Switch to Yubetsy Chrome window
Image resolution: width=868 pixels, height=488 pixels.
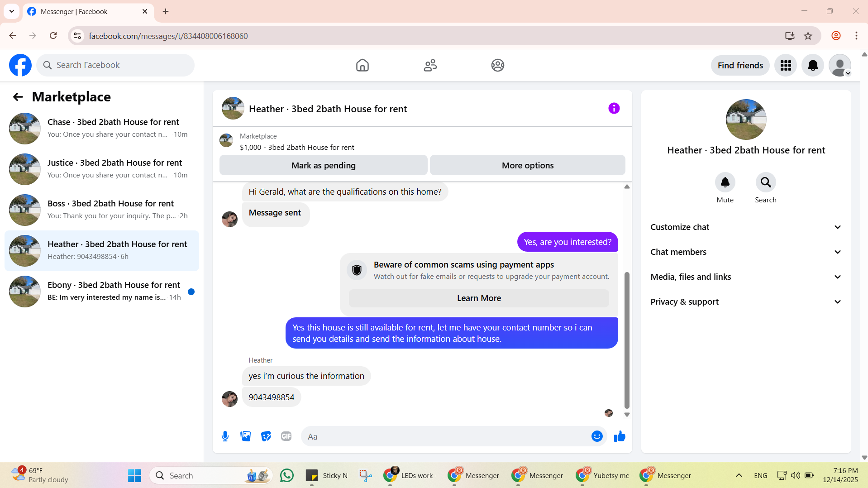pos(603,475)
